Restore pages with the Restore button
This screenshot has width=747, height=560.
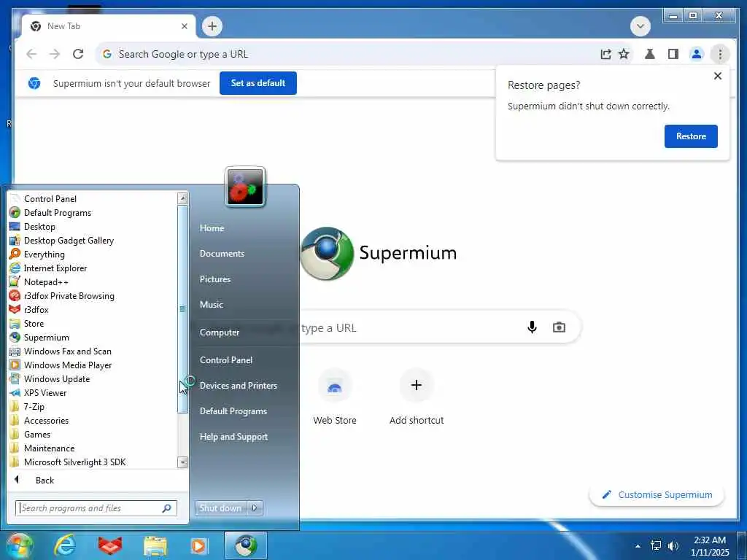(x=691, y=136)
